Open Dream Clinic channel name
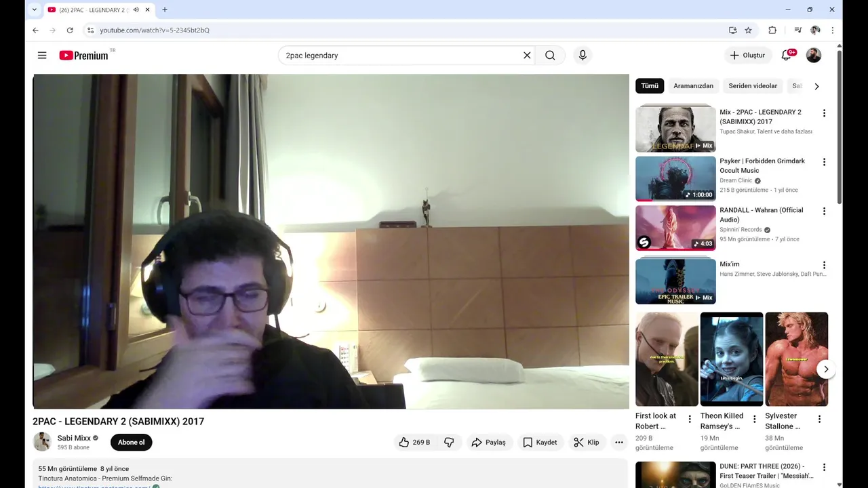This screenshot has height=488, width=868. coord(736,181)
